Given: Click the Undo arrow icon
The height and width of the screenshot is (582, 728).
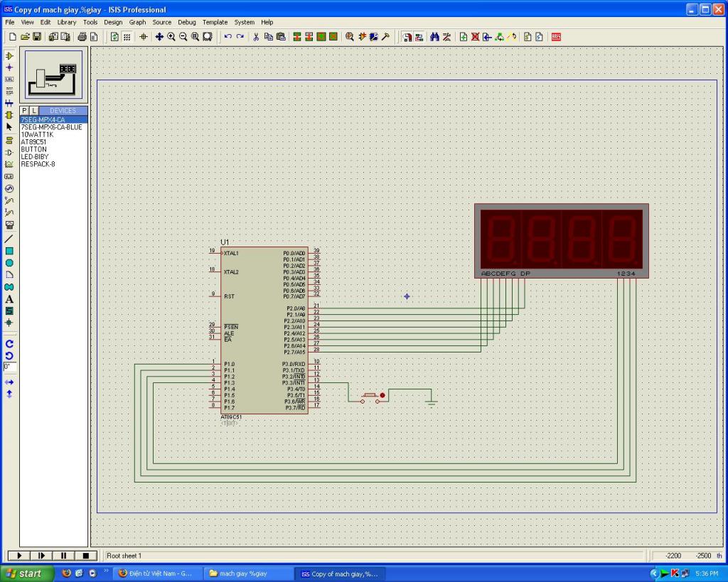Looking at the screenshot, I should click(227, 36).
